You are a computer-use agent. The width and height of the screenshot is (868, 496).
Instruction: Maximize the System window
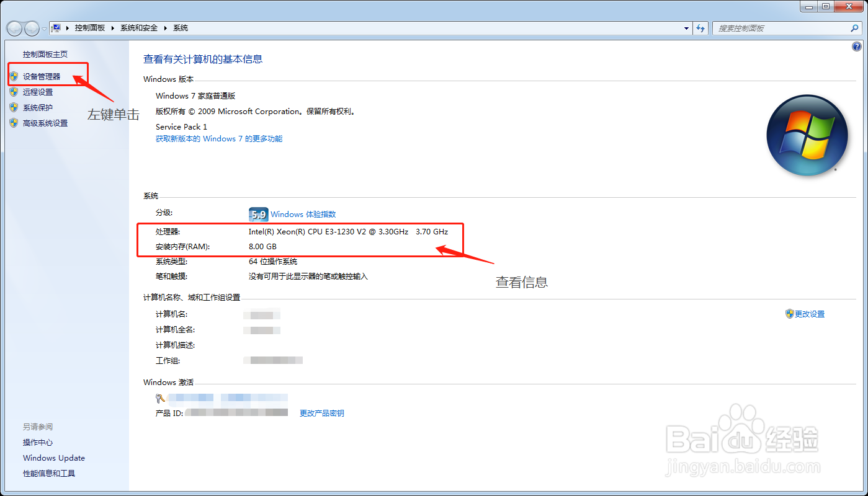(x=825, y=6)
